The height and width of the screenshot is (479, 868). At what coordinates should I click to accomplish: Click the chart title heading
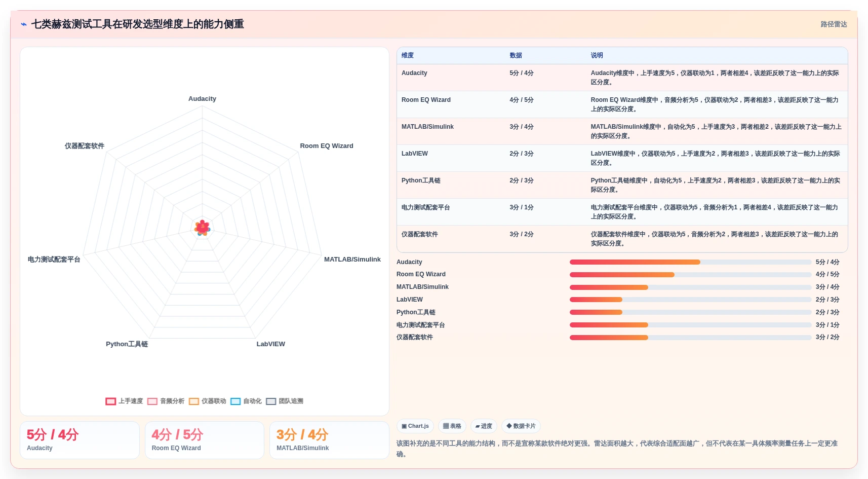(x=138, y=24)
